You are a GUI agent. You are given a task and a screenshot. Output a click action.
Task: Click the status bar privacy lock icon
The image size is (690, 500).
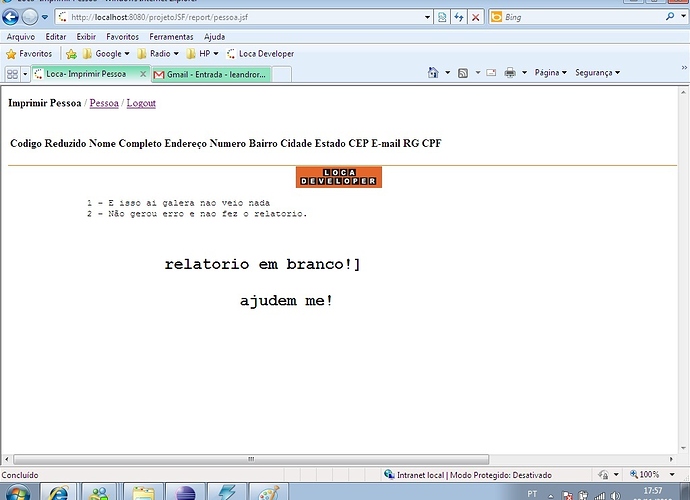click(x=603, y=474)
